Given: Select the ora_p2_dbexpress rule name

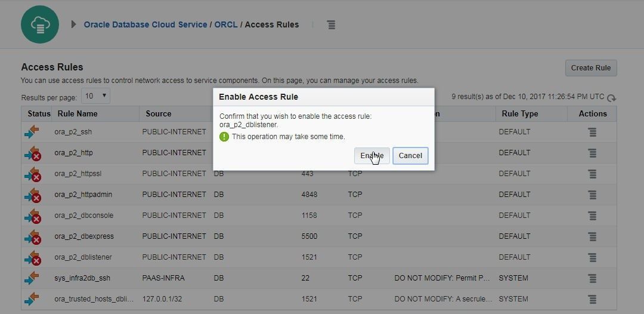Looking at the screenshot, I should [x=84, y=236].
